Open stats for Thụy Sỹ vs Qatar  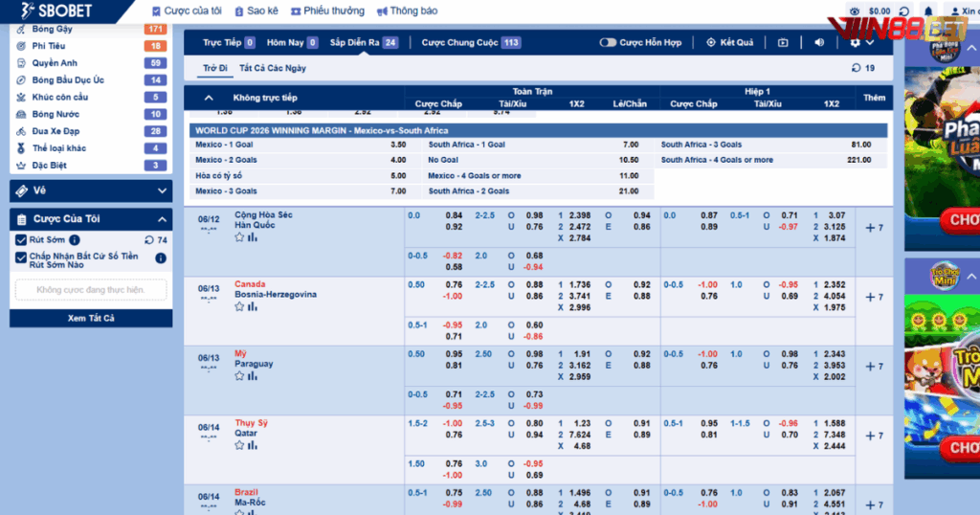click(253, 446)
